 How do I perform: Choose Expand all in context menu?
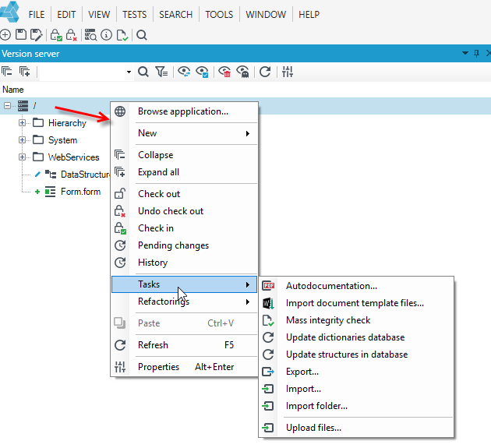point(184,172)
